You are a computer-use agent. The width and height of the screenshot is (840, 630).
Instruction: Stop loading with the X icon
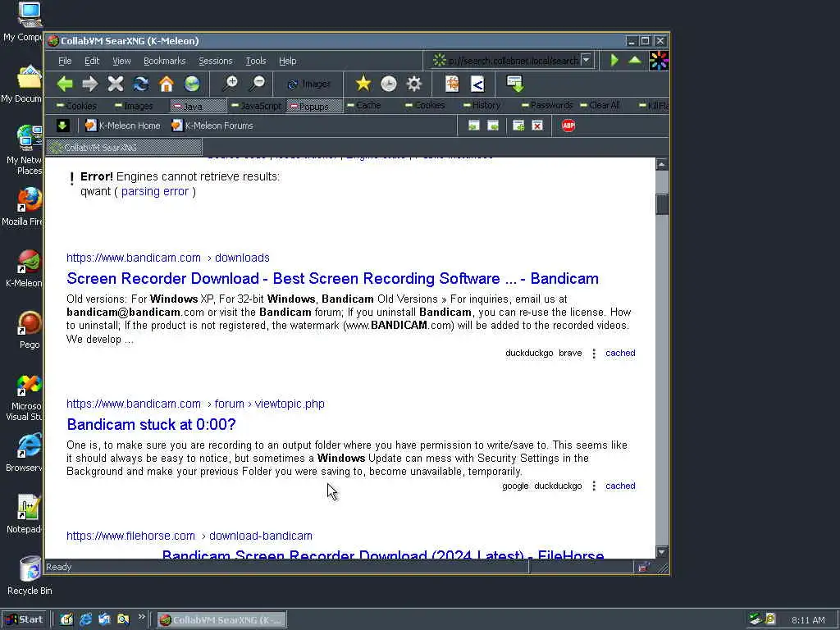(x=115, y=84)
